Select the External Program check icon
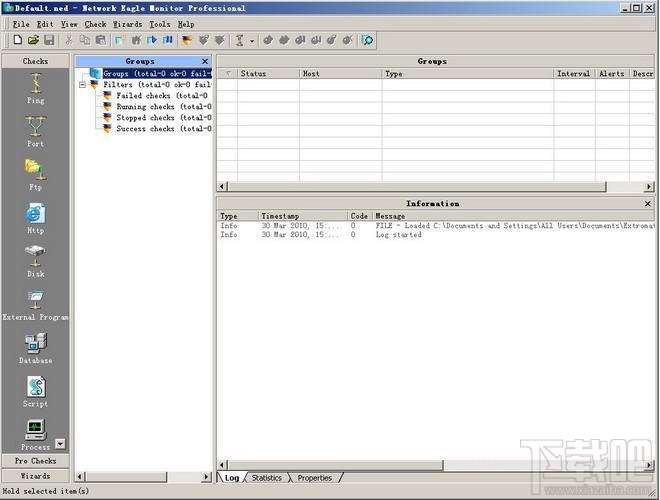Viewport: 660px width, 500px height. pos(35,306)
